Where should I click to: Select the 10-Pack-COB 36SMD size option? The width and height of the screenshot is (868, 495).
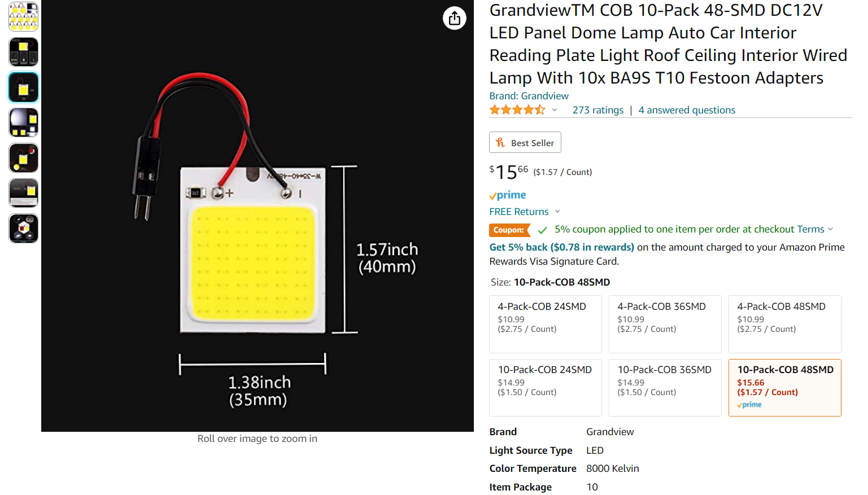tap(665, 387)
